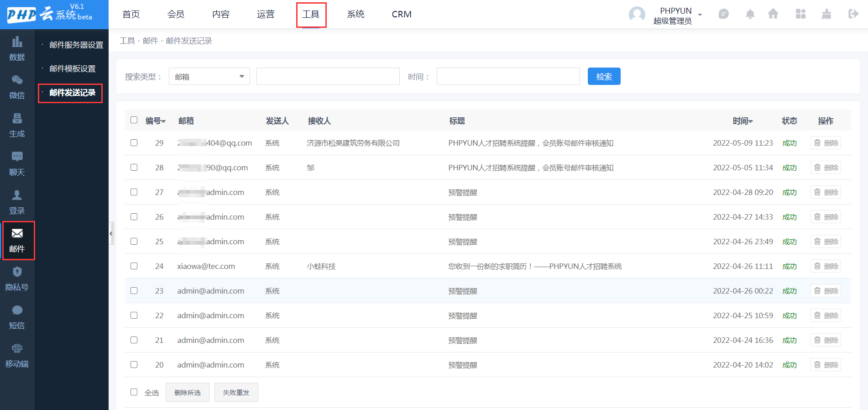This screenshot has height=410, width=868.
Task: Click the home icon in header
Action: tap(773, 14)
